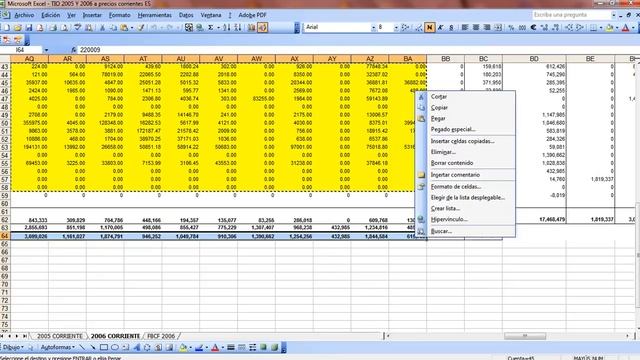Viewport: 640px width, 360px height.
Task: Toggle Underline (S) formatting
Action: [x=451, y=27]
